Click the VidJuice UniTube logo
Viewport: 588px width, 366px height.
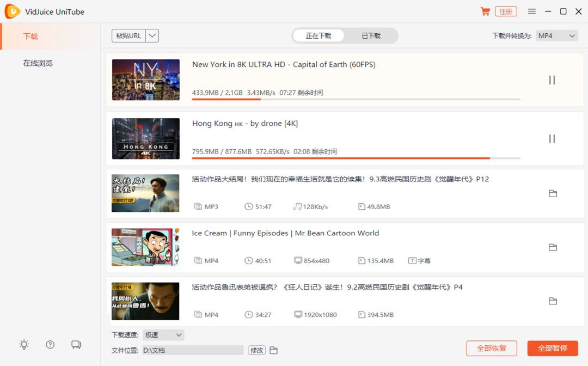13,11
